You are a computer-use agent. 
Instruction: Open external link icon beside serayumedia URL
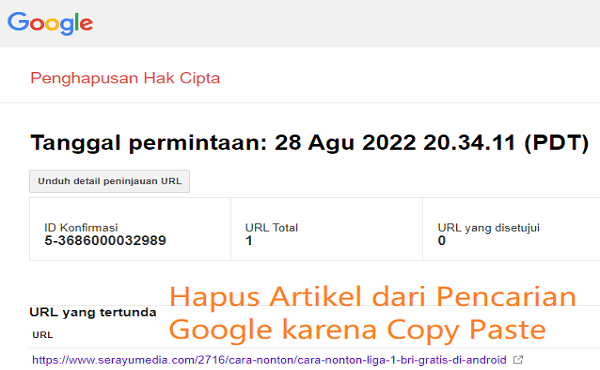[x=518, y=360]
